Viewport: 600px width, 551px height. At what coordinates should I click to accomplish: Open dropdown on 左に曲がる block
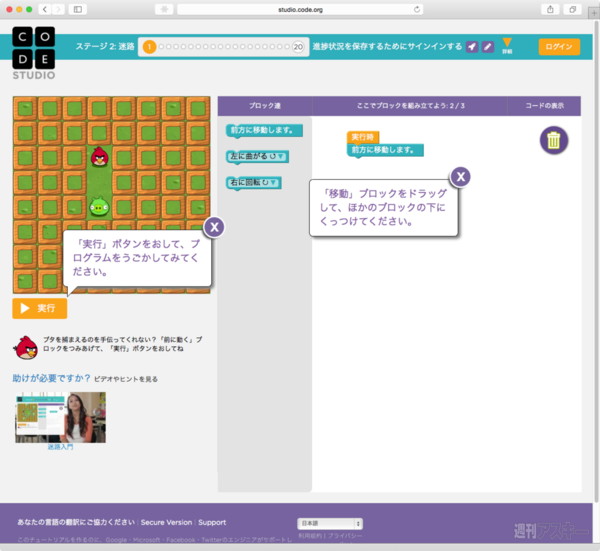280,156
